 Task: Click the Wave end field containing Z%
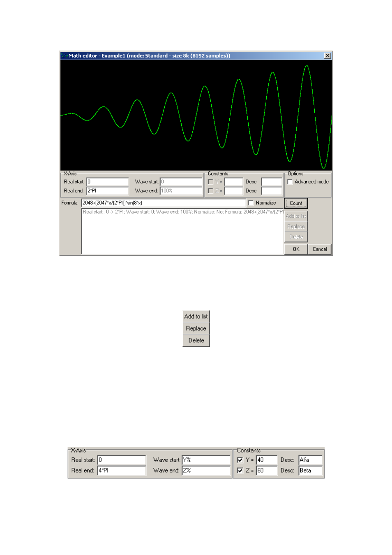(x=206, y=470)
